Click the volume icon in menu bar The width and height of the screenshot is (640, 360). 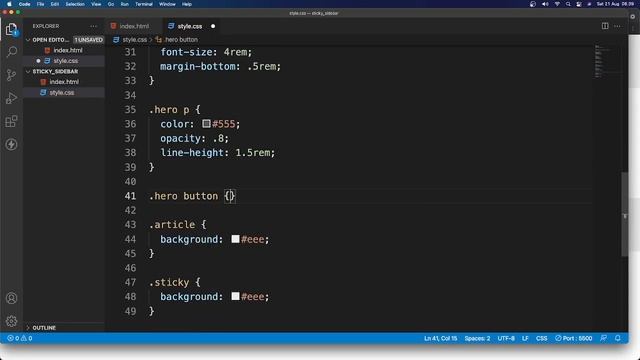point(545,4)
